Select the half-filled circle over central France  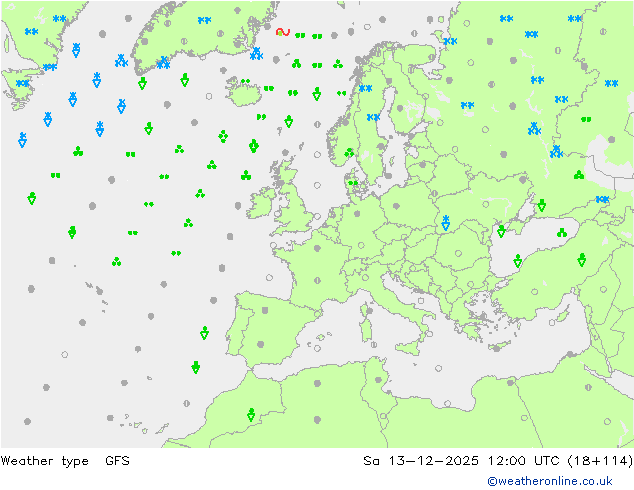coord(317,280)
